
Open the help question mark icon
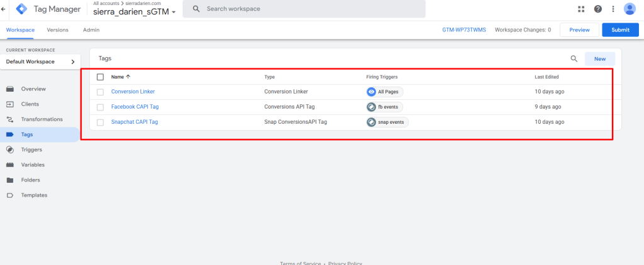(597, 9)
